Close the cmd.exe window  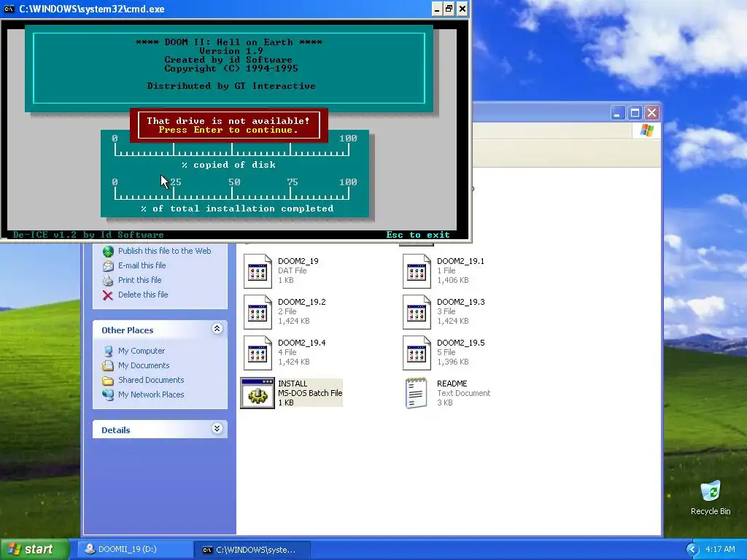pyautogui.click(x=462, y=9)
